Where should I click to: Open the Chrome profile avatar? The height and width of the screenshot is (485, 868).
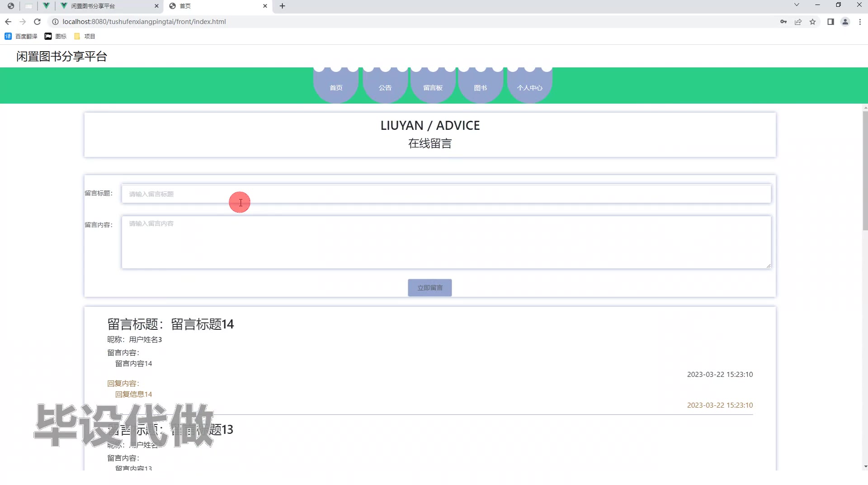(845, 22)
